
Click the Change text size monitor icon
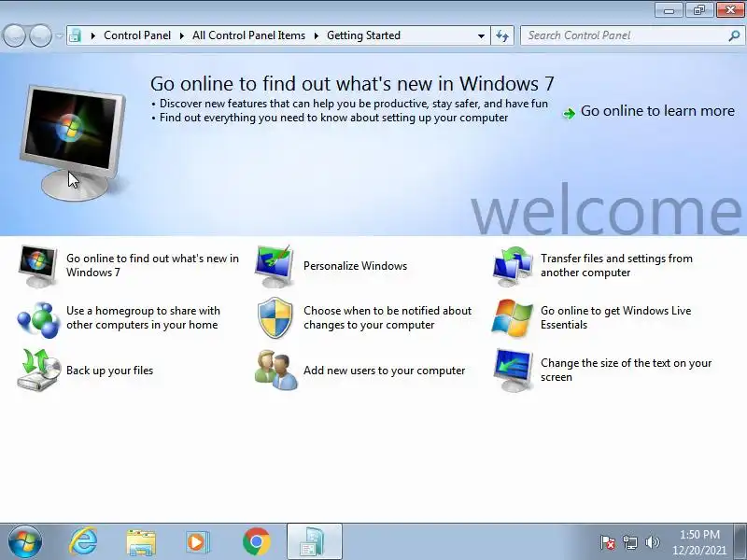pyautogui.click(x=513, y=370)
